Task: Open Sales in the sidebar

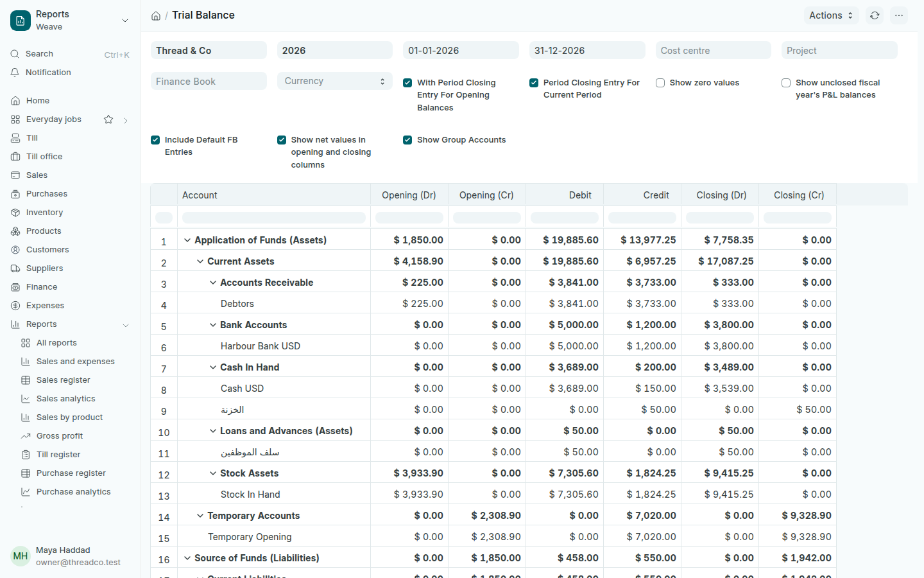Action: (37, 175)
